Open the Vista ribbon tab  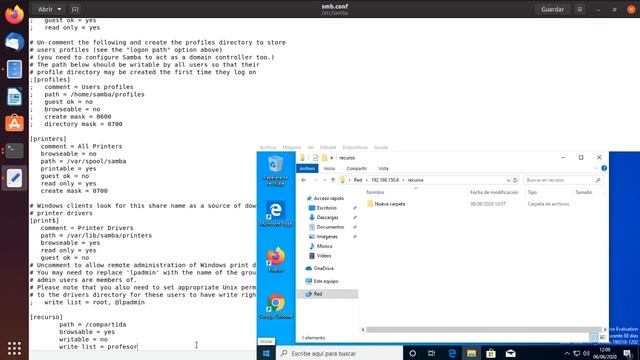[x=383, y=168]
